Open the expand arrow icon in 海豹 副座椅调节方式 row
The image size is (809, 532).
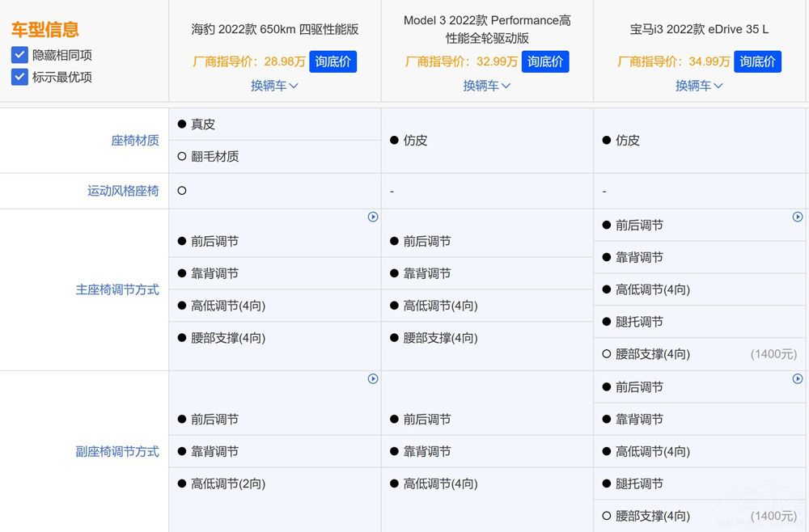373,378
